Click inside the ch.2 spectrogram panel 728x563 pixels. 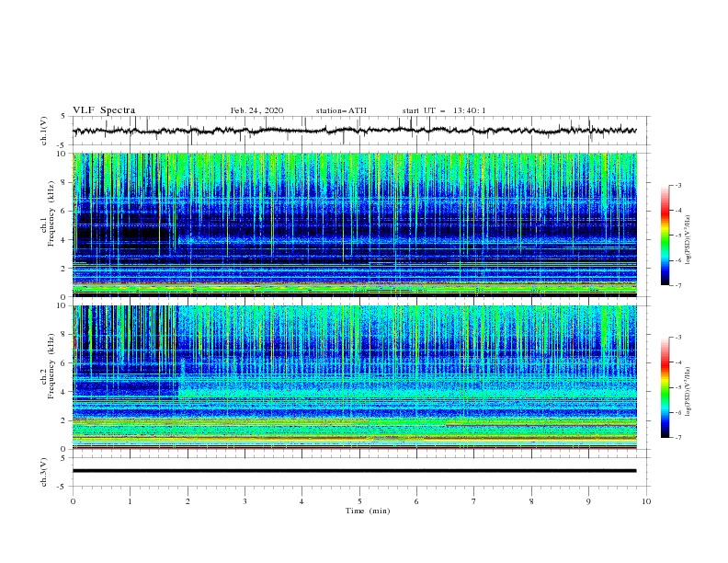(355, 377)
